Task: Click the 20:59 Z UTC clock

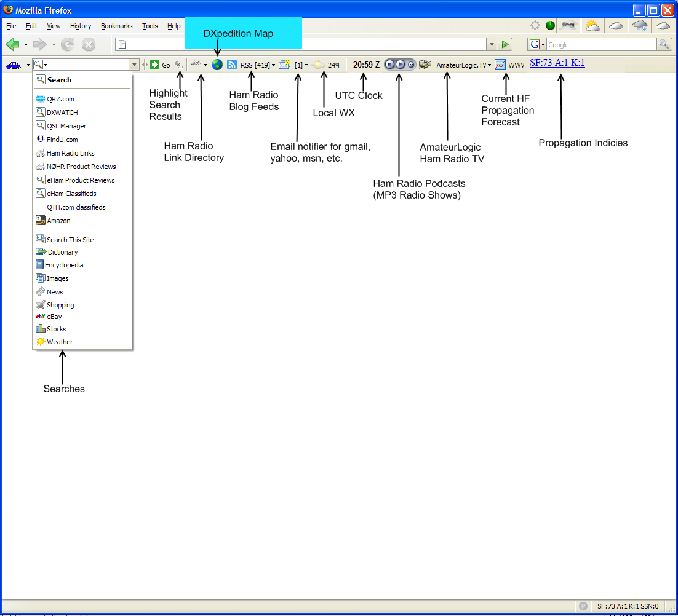Action: (x=366, y=65)
